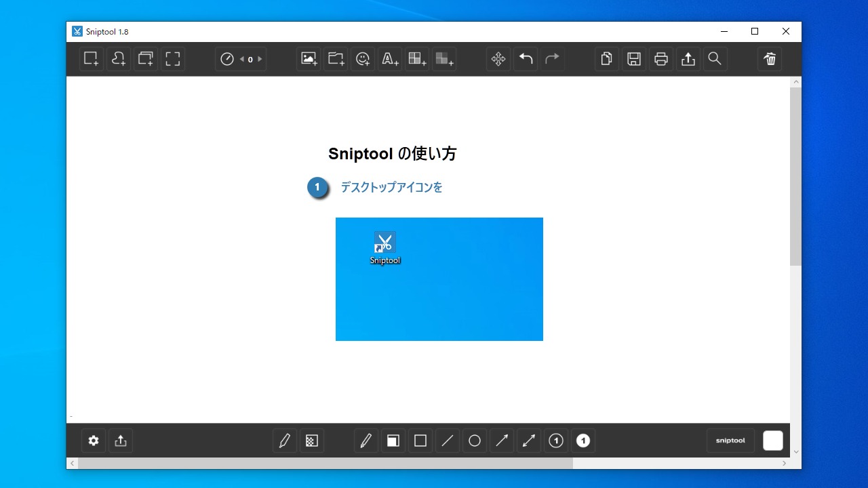The image size is (868, 488).
Task: Click the export icon beside settings
Action: [x=121, y=441]
